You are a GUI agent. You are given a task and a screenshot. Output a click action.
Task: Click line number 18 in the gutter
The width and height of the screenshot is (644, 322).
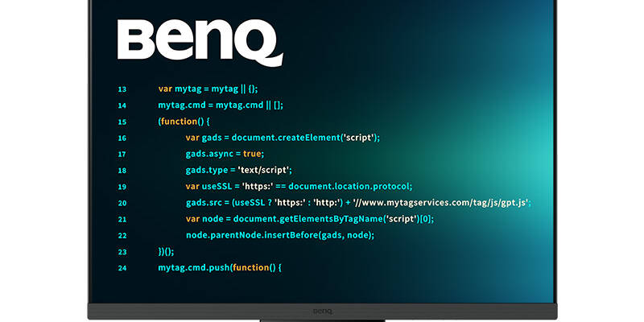tap(122, 171)
